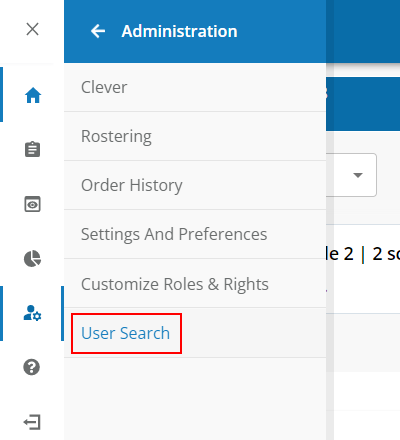Open the question mark help icon
The image size is (400, 440).
(x=32, y=367)
